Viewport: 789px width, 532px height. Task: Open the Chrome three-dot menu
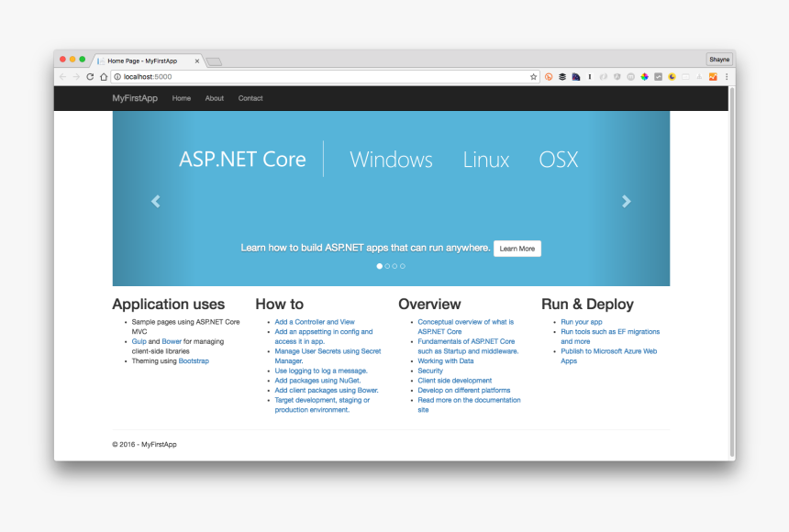(727, 76)
